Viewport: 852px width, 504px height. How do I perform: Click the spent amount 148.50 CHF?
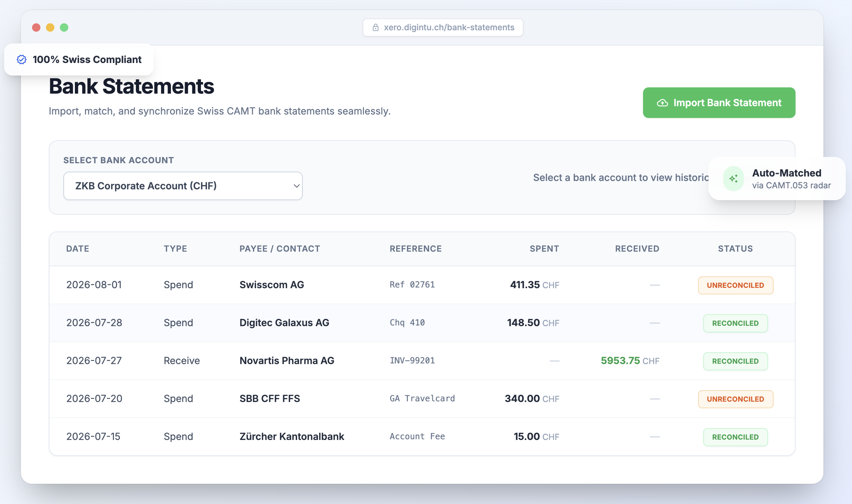(533, 323)
